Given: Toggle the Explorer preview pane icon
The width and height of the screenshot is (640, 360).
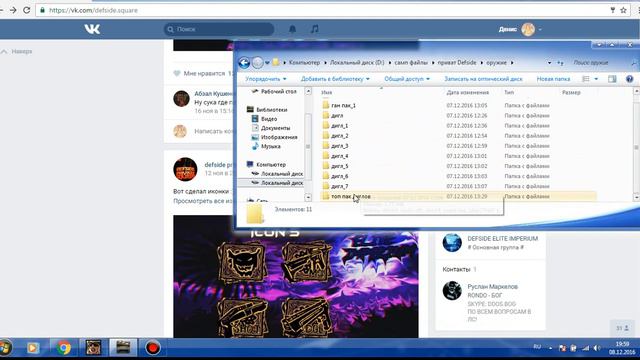Looking at the screenshot, I should (612, 79).
